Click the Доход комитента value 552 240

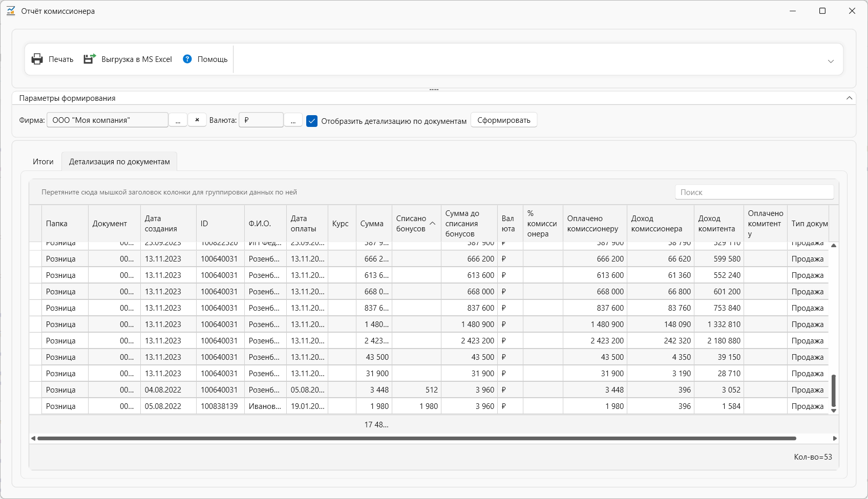[719, 275]
